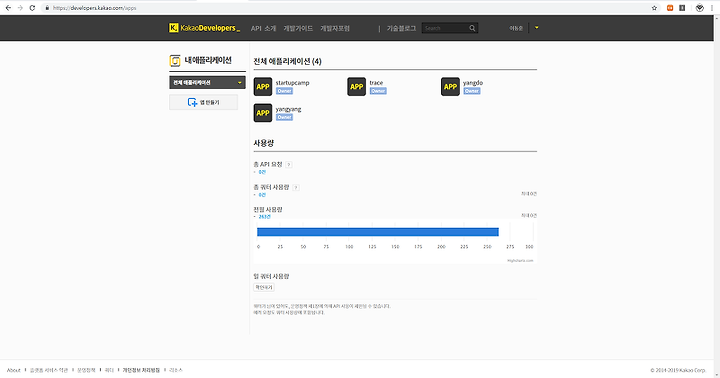Open the yellow account dropdown arrow
Screen dimensions: 720x378
536,28
